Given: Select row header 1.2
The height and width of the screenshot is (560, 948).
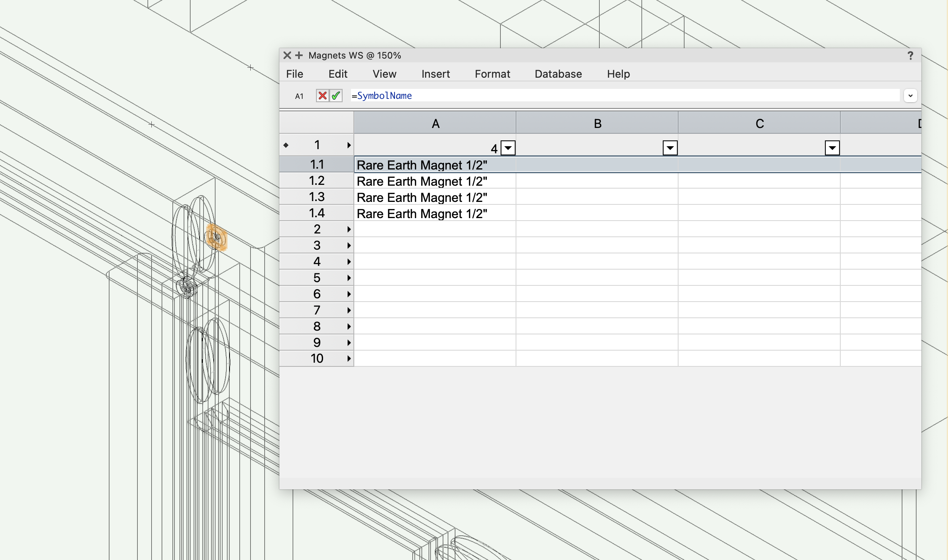Looking at the screenshot, I should [x=316, y=181].
